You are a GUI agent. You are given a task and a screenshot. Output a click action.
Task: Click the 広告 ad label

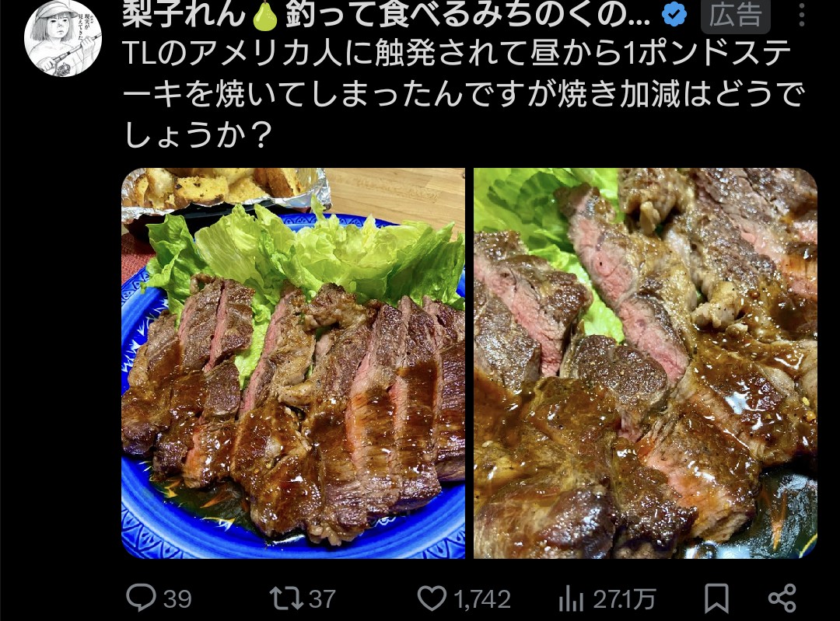pyautogui.click(x=736, y=16)
